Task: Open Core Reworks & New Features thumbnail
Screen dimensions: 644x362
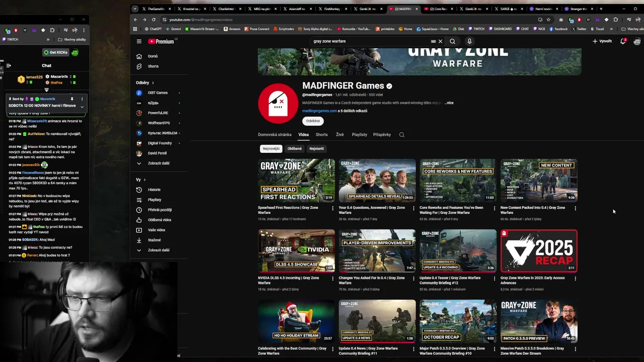Action: 458,180
